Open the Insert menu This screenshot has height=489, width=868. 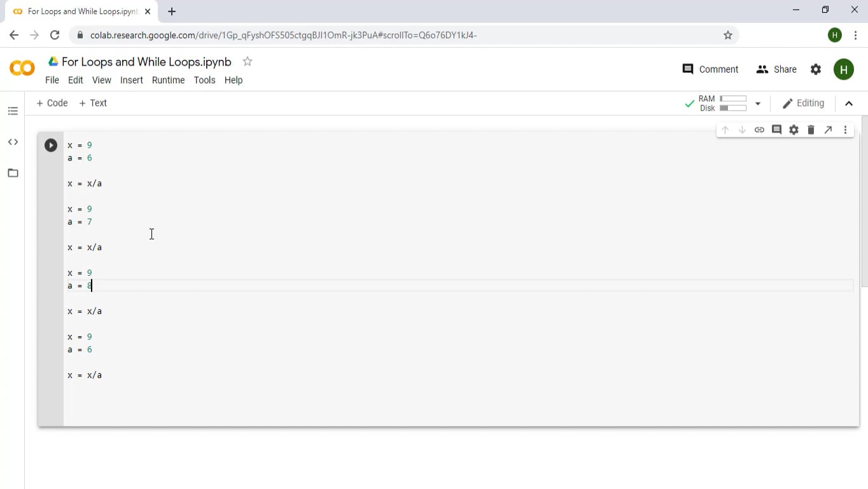pyautogui.click(x=132, y=80)
